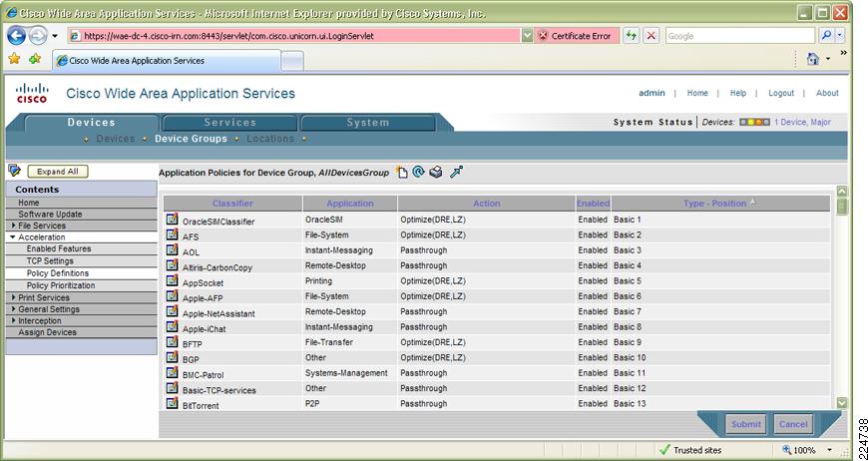868x461 pixels.
Task: Open edit icon for Altiris-CarbonCopy
Action: tap(173, 265)
